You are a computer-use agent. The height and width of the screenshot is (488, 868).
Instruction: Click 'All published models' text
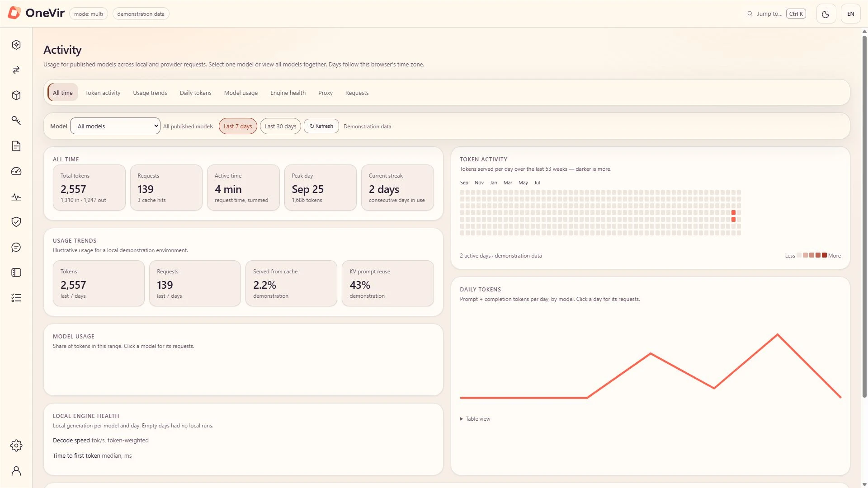point(188,127)
